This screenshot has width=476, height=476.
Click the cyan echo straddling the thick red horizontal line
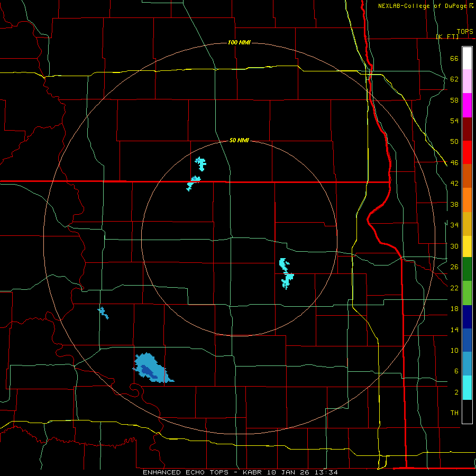[x=193, y=184]
